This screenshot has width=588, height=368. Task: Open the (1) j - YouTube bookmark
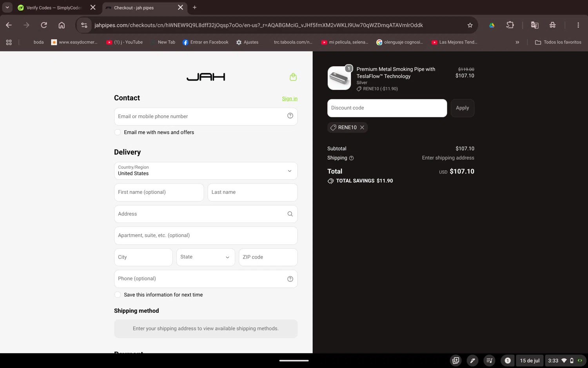click(124, 42)
